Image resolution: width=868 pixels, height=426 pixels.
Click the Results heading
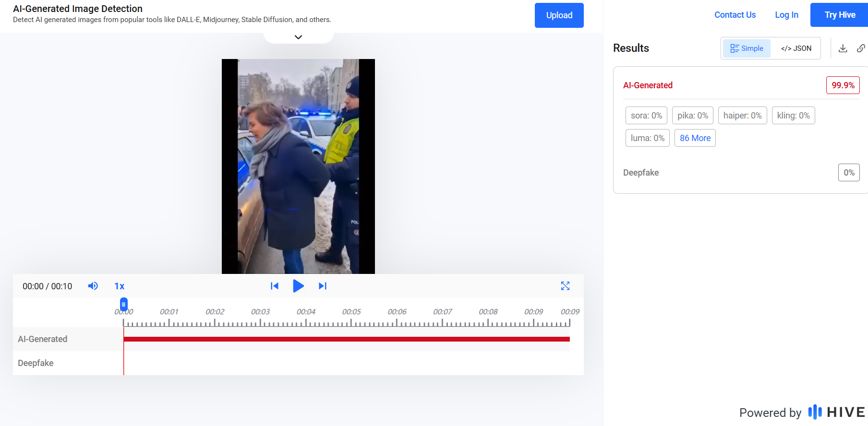[631, 48]
